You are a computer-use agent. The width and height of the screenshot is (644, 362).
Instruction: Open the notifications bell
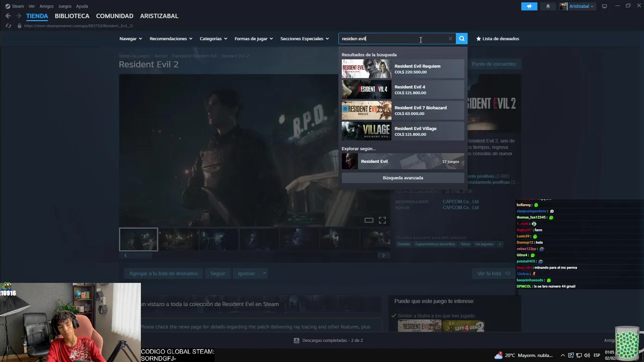coord(548,6)
